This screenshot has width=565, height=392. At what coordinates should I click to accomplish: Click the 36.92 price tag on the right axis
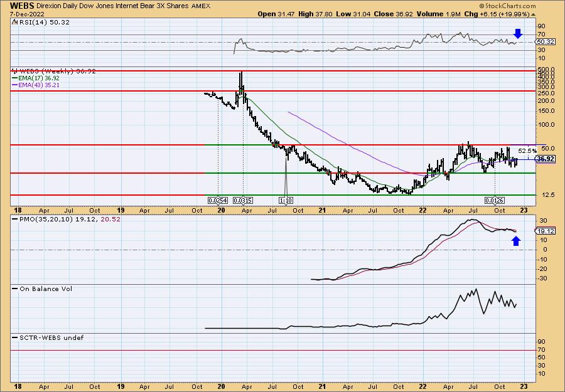pyautogui.click(x=545, y=159)
